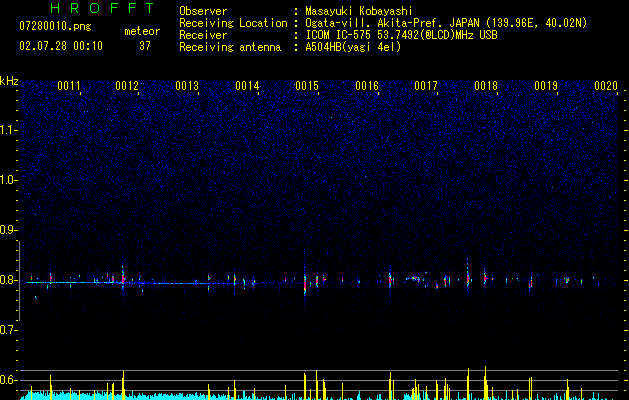
Task: Click the 0017 time marker
Action: pyautogui.click(x=426, y=86)
